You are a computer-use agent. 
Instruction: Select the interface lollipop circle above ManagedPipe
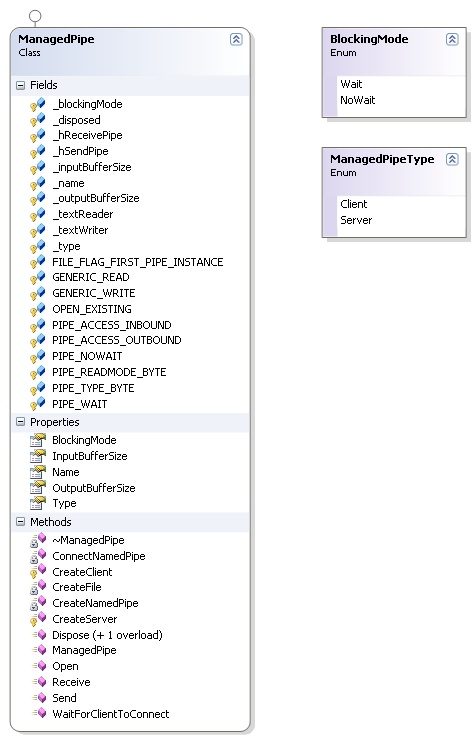tap(35, 17)
